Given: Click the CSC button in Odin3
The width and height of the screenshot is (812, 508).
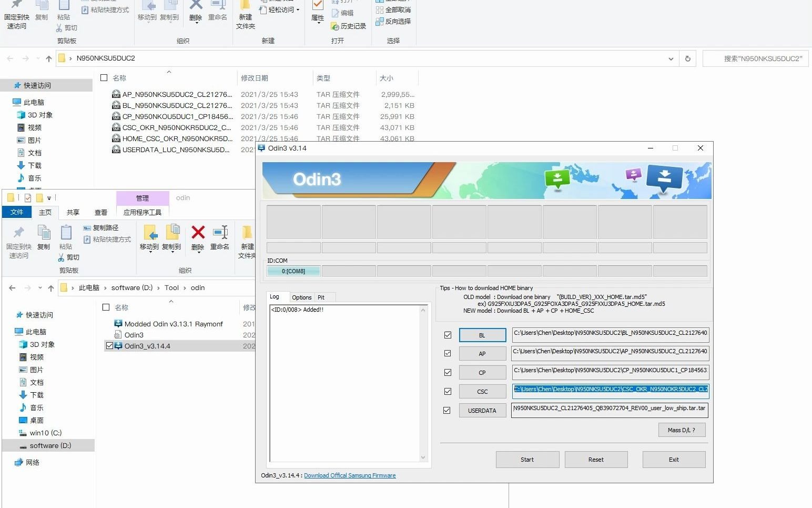Looking at the screenshot, I should (482, 392).
